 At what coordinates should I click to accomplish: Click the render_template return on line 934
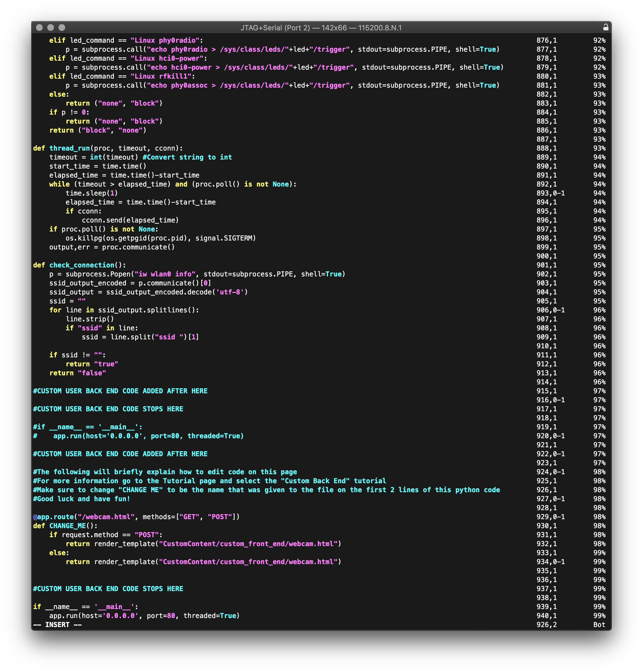(x=203, y=562)
